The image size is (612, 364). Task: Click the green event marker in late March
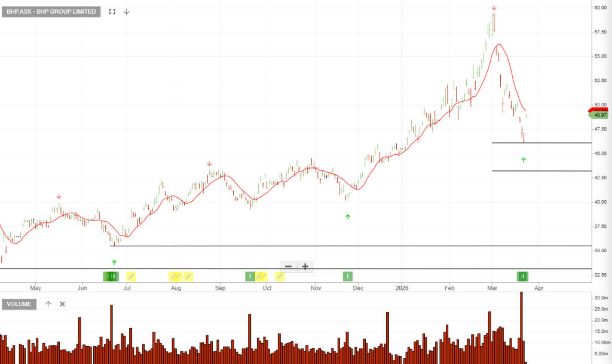(x=523, y=276)
